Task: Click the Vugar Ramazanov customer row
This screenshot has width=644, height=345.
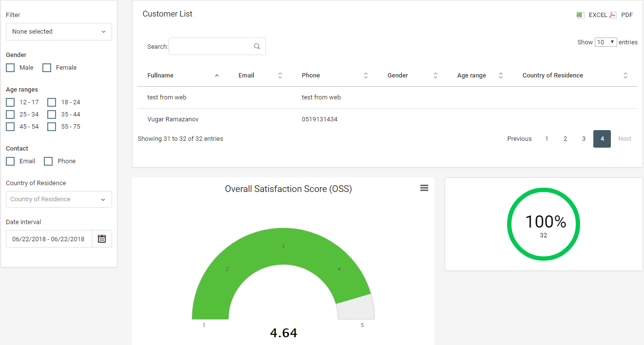Action: point(173,119)
